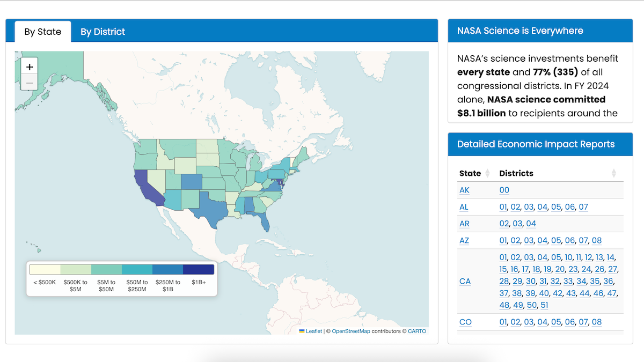This screenshot has width=644, height=362.
Task: Select Colorado on the map
Action: 191,182
